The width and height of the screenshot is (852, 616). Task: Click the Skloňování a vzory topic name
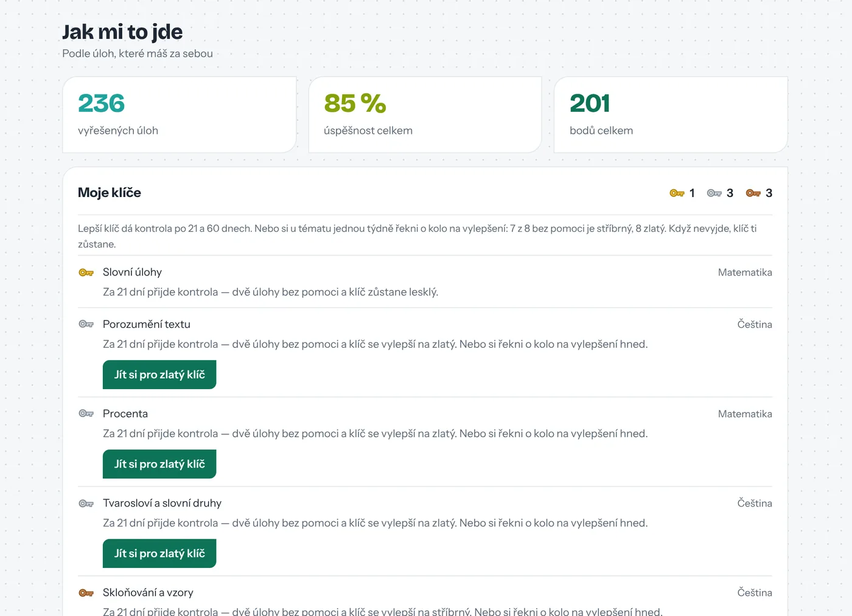(148, 592)
